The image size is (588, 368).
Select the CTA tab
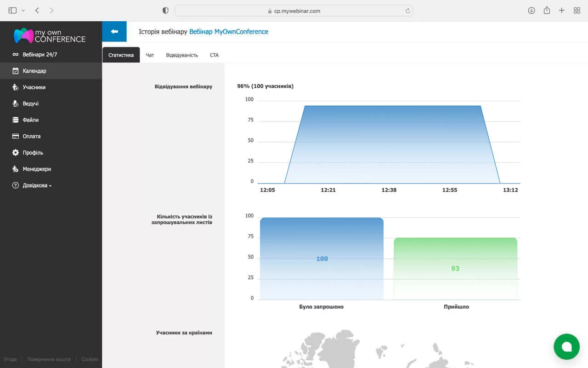(214, 55)
